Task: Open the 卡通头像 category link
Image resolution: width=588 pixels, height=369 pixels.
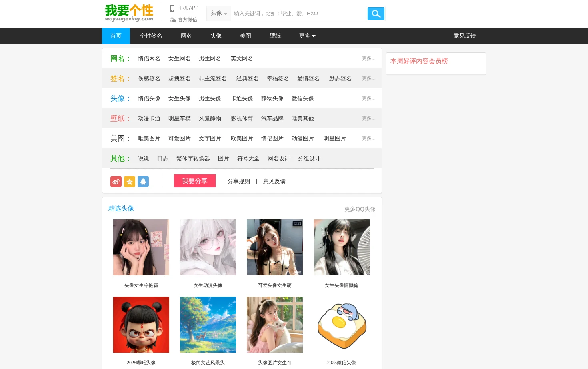Action: 242,99
